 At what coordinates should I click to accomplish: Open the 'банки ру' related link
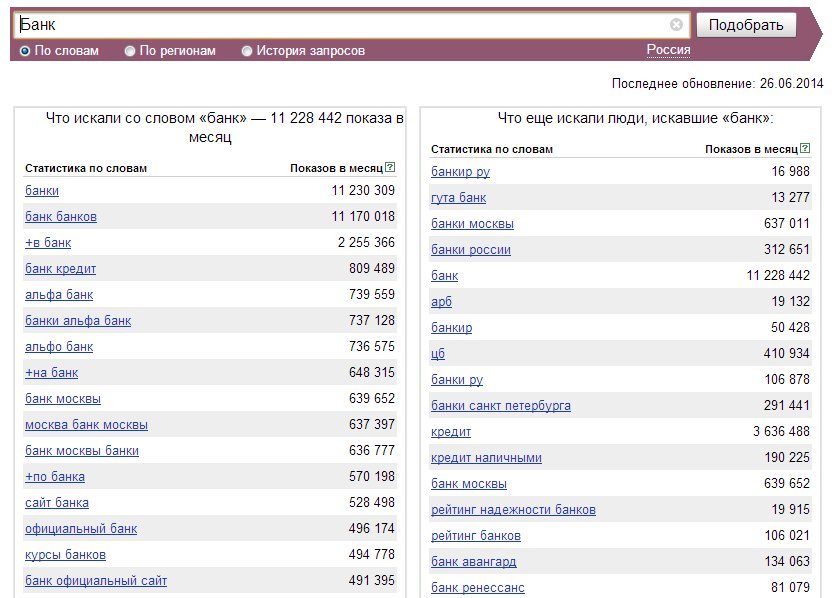tap(457, 380)
